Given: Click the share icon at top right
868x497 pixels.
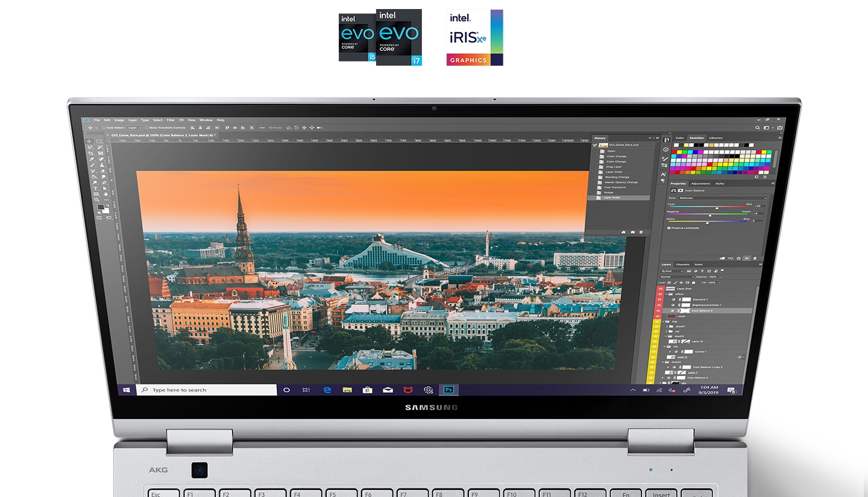Looking at the screenshot, I should tap(779, 128).
